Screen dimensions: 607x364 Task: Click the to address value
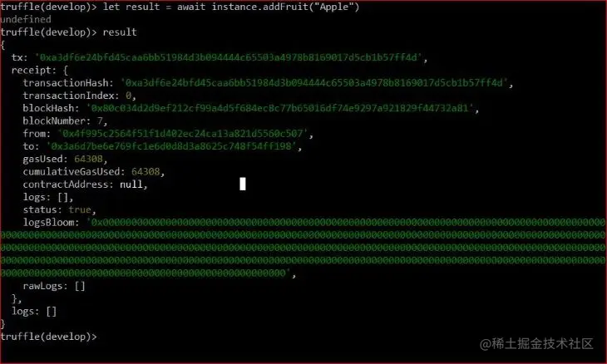click(171, 146)
